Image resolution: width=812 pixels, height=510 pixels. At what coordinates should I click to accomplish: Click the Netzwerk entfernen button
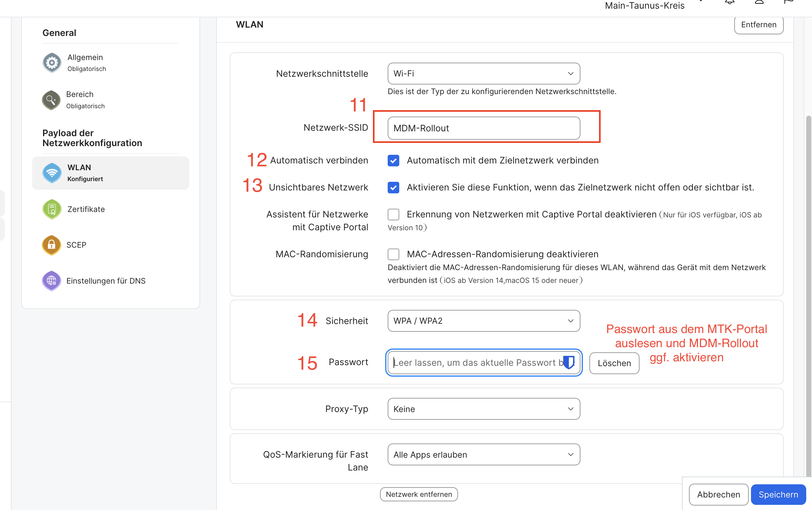click(419, 494)
